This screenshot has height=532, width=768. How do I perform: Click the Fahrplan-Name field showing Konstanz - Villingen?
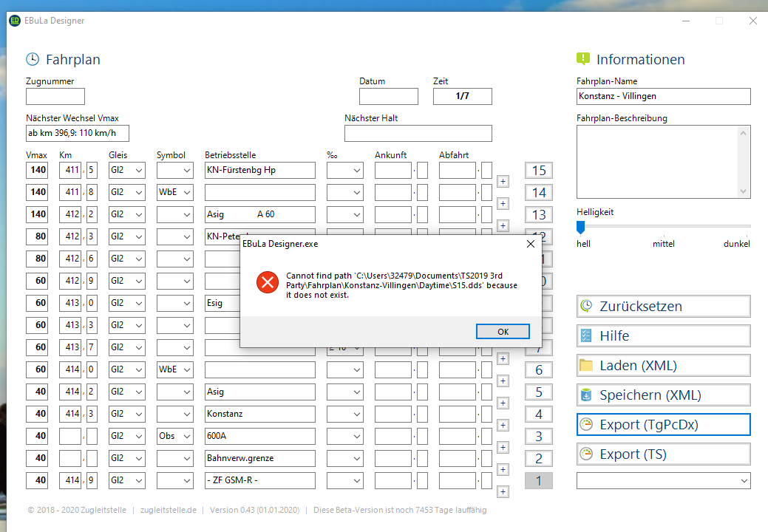(663, 96)
